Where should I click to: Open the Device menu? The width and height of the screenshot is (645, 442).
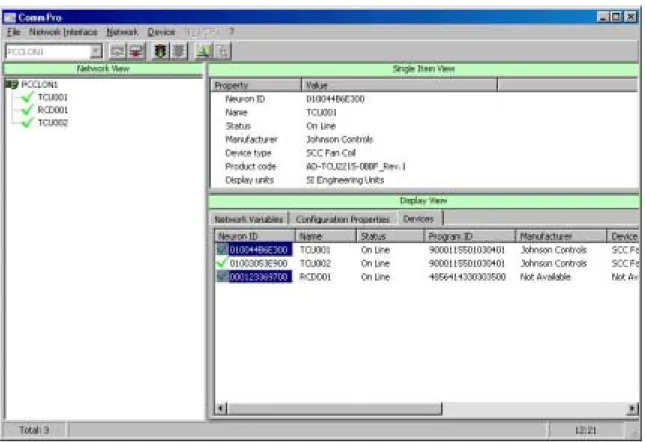(161, 32)
